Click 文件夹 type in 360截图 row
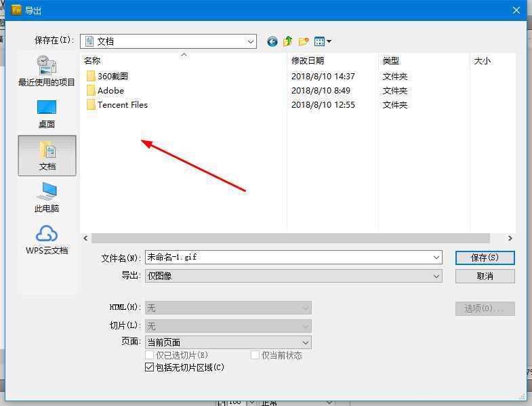The height and width of the screenshot is (406, 532). 395,77
